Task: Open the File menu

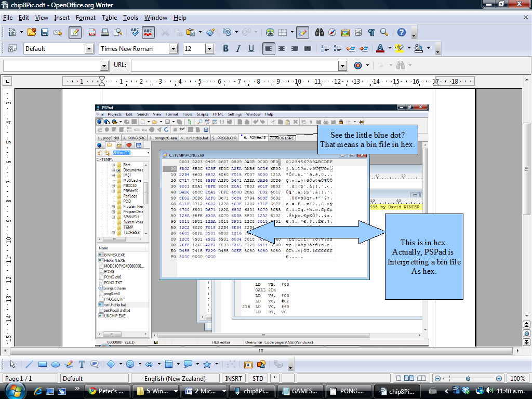Action: point(8,18)
